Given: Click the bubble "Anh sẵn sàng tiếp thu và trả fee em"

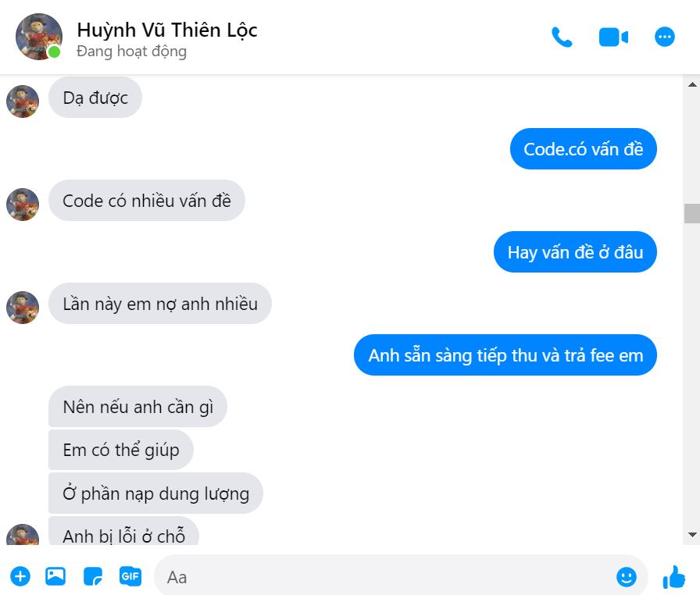Looking at the screenshot, I should tap(505, 355).
